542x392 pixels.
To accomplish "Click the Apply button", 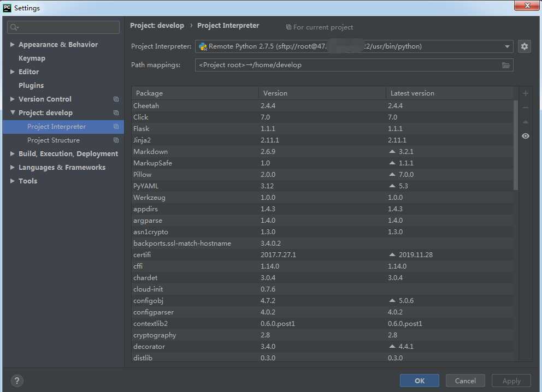I will pos(511,381).
